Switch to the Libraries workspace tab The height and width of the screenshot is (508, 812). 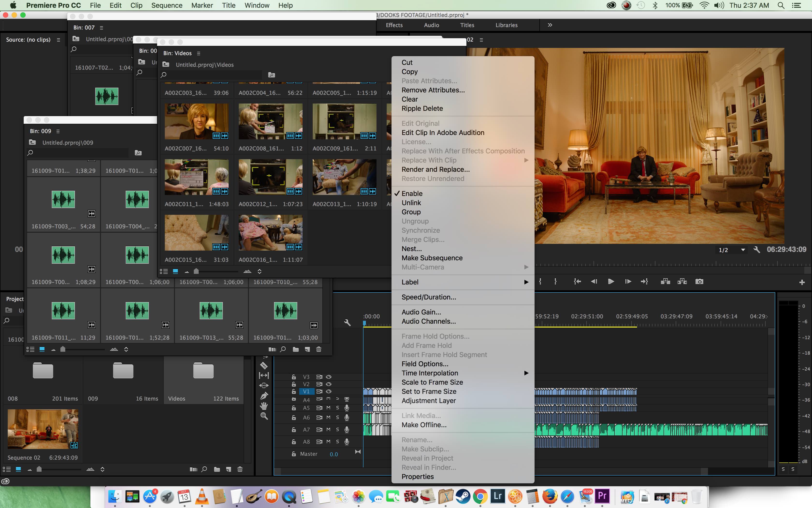(506, 25)
